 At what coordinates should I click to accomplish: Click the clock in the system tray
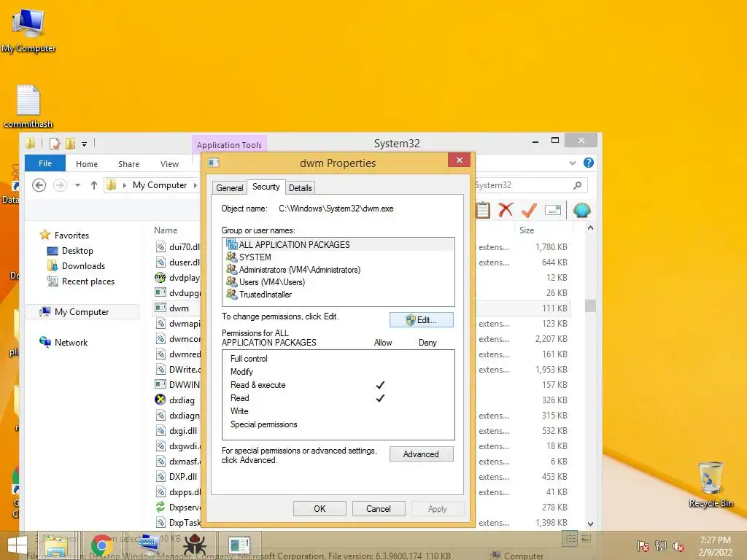[x=715, y=546]
